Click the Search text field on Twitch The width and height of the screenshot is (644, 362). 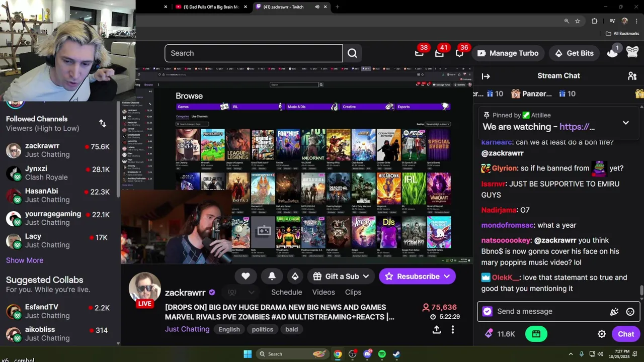click(x=254, y=53)
